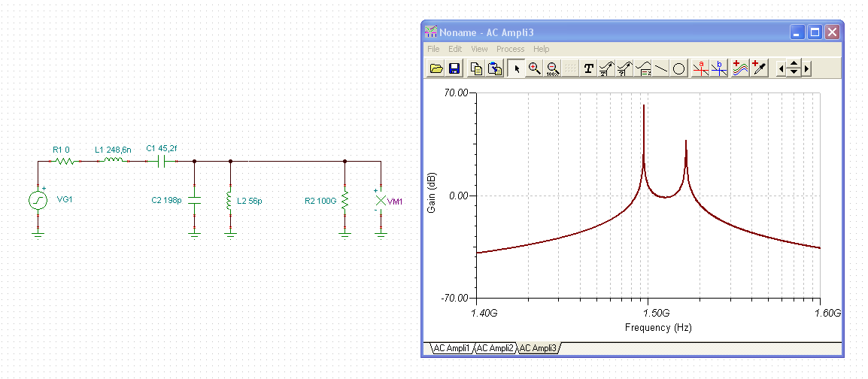The height and width of the screenshot is (379, 868).
Task: Open the Help menu
Action: (x=542, y=49)
